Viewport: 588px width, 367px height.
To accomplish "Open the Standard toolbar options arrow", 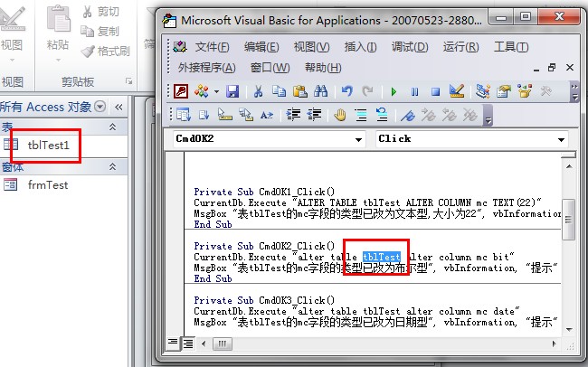I will point(574,92).
